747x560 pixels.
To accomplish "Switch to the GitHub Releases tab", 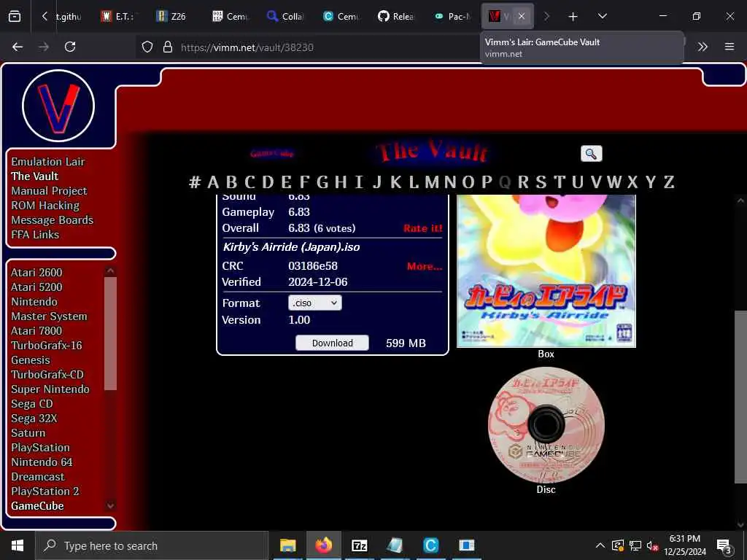I will click(396, 16).
